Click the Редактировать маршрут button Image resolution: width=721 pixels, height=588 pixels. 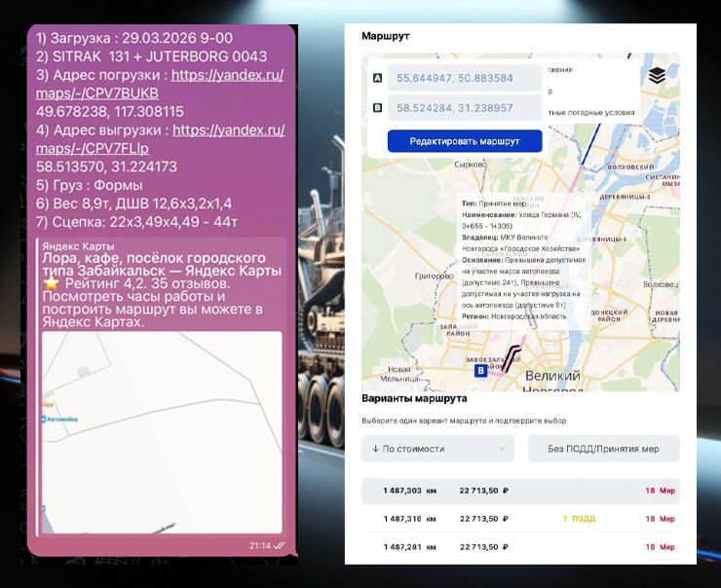coord(465,141)
